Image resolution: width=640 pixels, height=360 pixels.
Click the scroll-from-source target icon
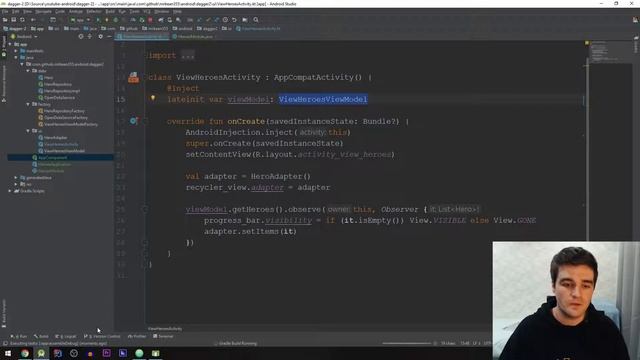81,36
